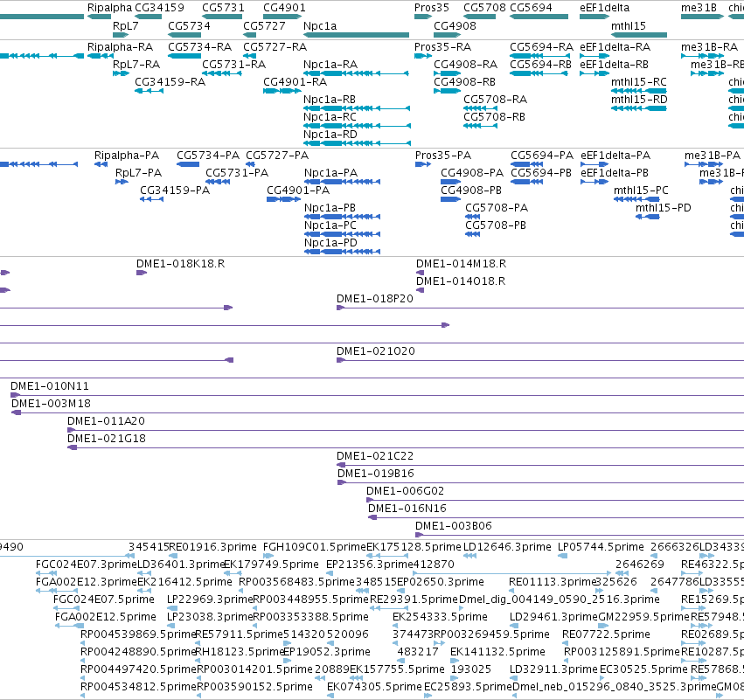Screen dimensions: 744x700
Task: Click the CG5694 gene label
Action: point(531,8)
